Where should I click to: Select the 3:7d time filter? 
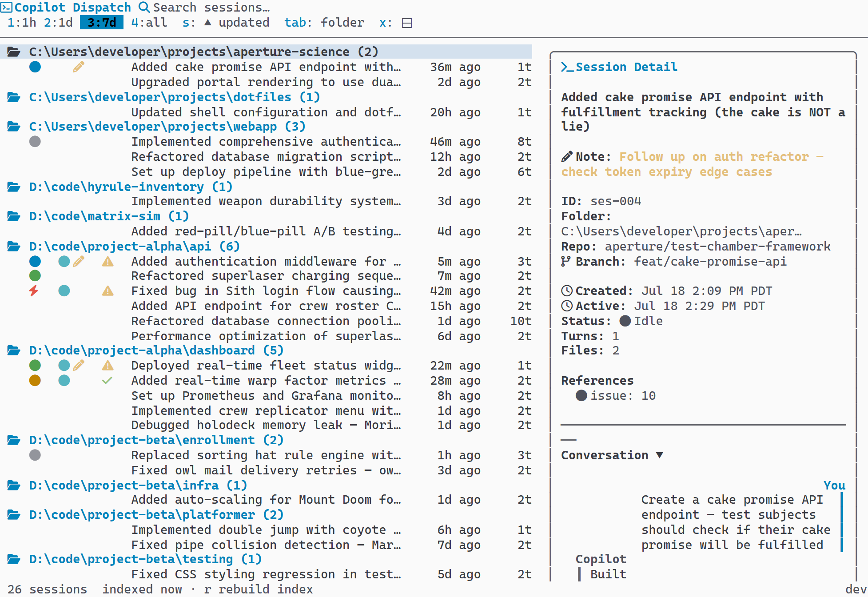pyautogui.click(x=102, y=23)
